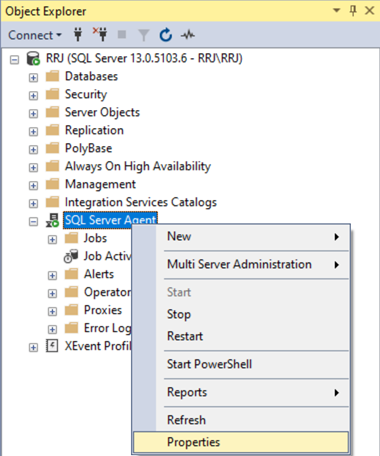Image resolution: width=380 pixels, height=456 pixels.
Task: Click the Refresh circular arrow toolbar icon
Action: (x=165, y=35)
